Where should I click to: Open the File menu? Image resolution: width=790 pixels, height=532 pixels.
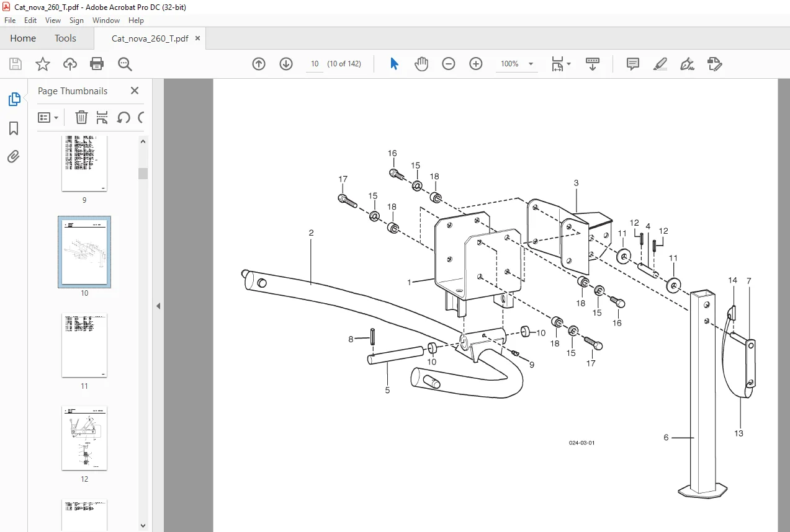[10, 20]
